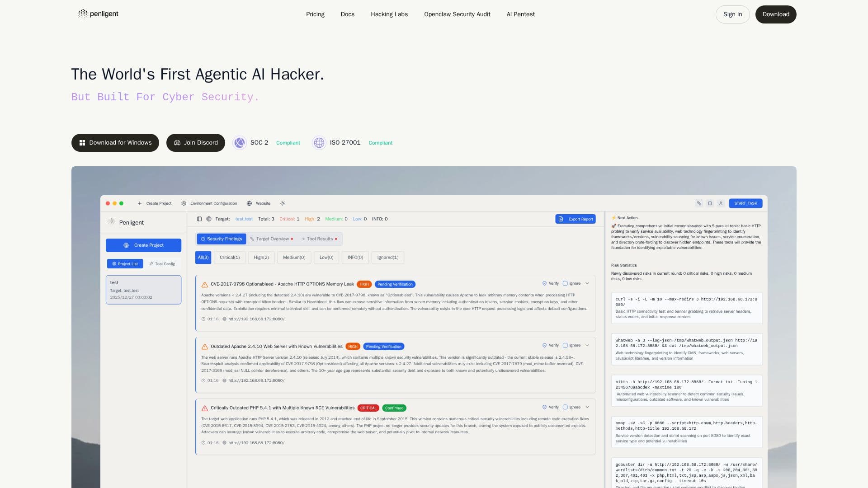This screenshot has width=868, height=488.
Task: Click the Penligent logo in the header
Action: (x=98, y=14)
